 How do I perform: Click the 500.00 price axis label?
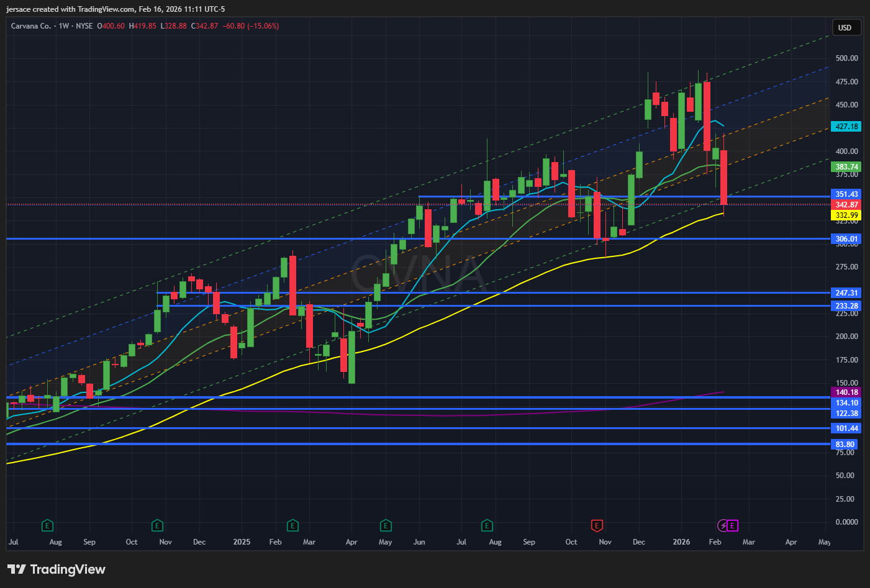click(x=847, y=58)
